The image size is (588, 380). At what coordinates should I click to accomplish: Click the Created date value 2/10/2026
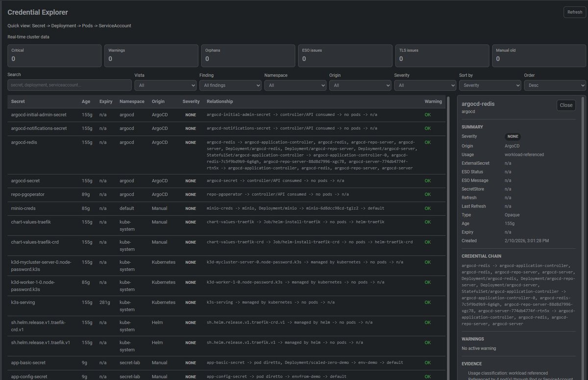coord(526,241)
